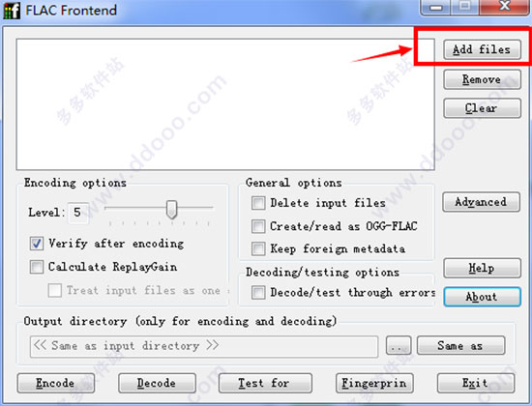Clear the file list
The image size is (532, 406).
click(482, 108)
